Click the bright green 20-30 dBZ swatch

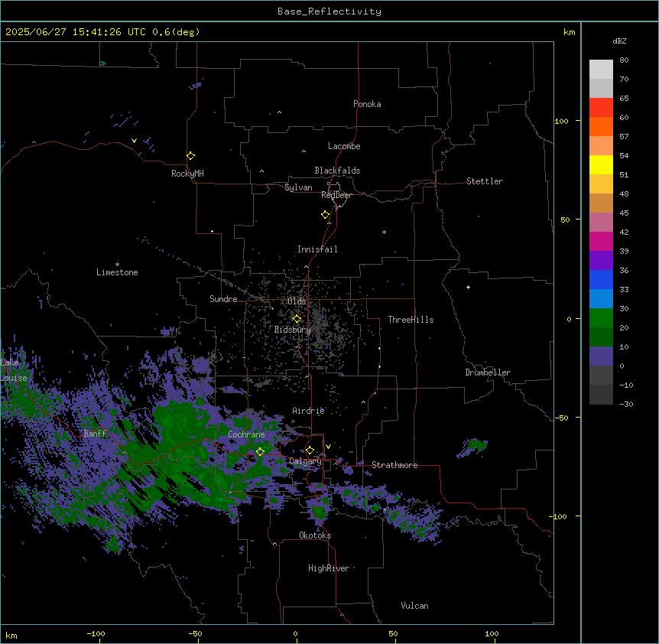click(601, 318)
